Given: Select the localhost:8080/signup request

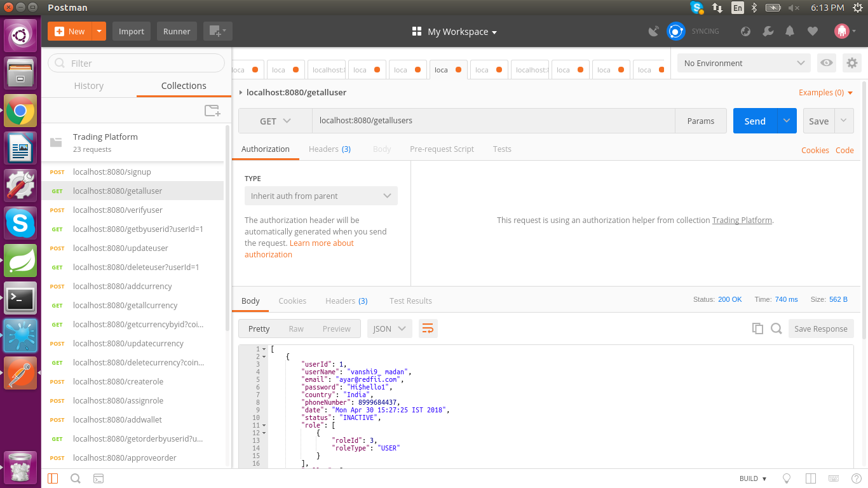Looking at the screenshot, I should (133, 172).
